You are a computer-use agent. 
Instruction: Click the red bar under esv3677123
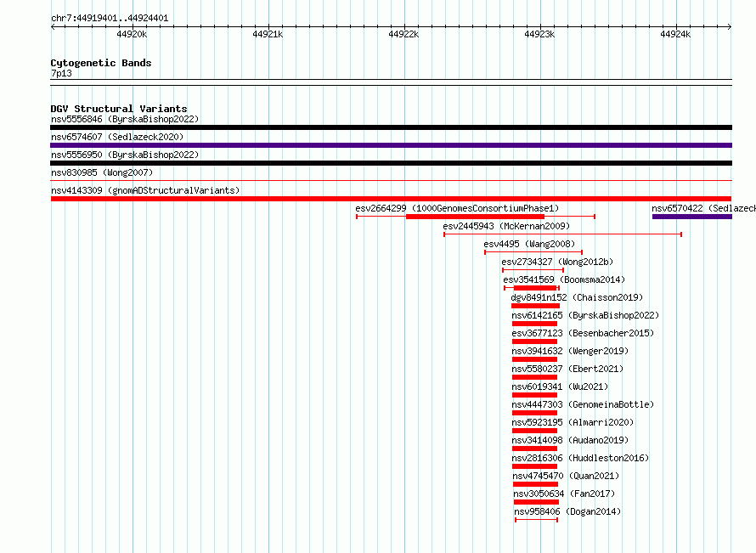click(534, 341)
